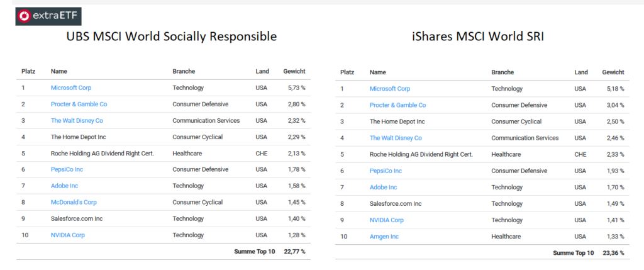Click the 2,29 % weight value

pyautogui.click(x=297, y=137)
